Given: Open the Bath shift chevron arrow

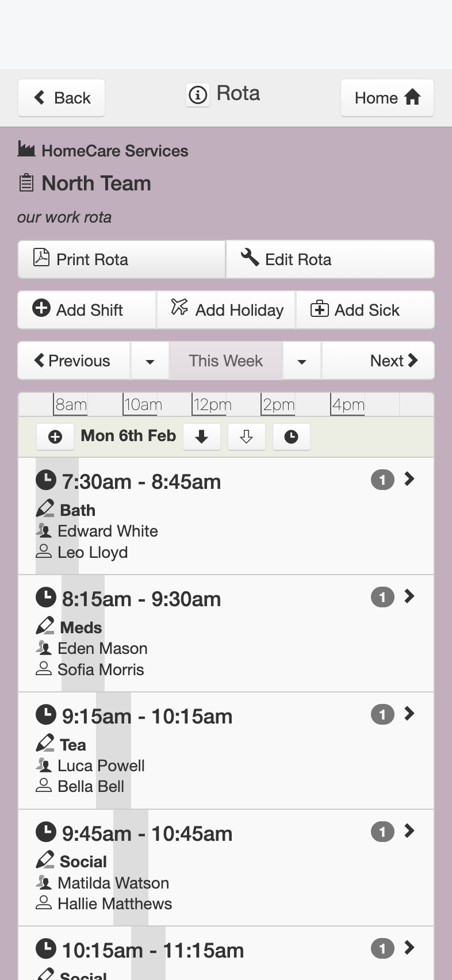Looking at the screenshot, I should pos(409,479).
